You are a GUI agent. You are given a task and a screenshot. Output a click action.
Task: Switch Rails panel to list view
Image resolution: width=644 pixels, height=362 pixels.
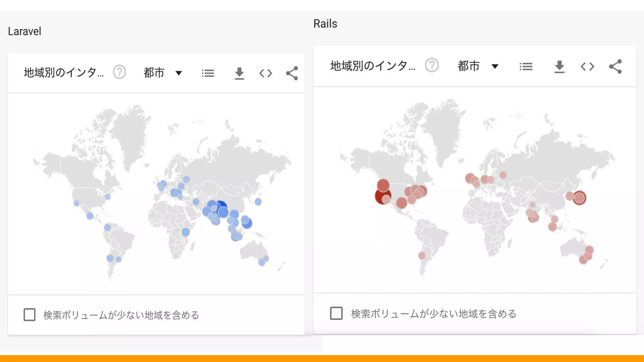click(526, 67)
